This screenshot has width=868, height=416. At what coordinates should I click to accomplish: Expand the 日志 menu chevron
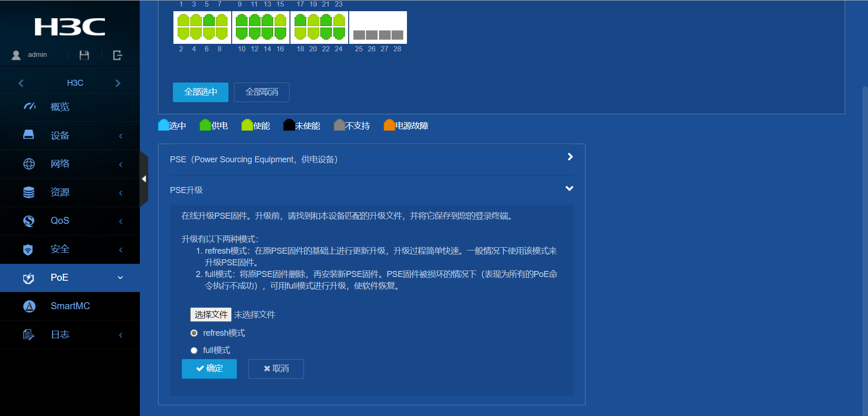tap(121, 335)
